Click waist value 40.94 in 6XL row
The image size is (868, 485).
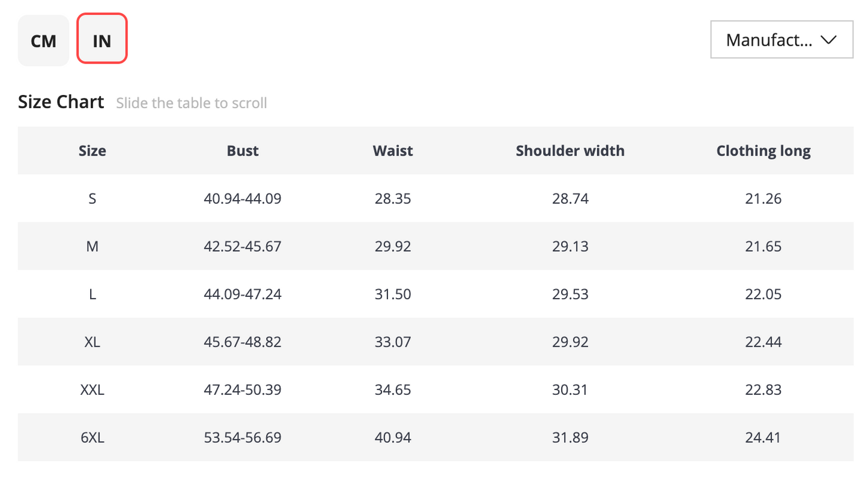393,438
